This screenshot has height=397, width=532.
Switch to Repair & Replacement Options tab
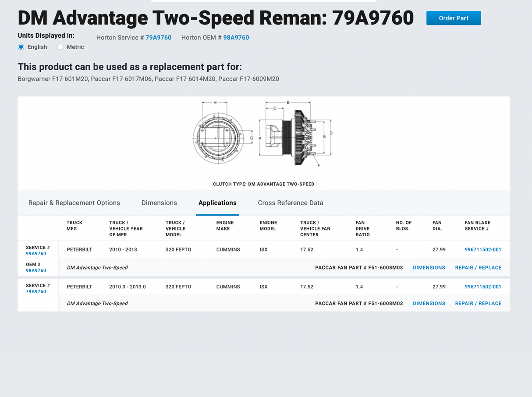coord(74,203)
